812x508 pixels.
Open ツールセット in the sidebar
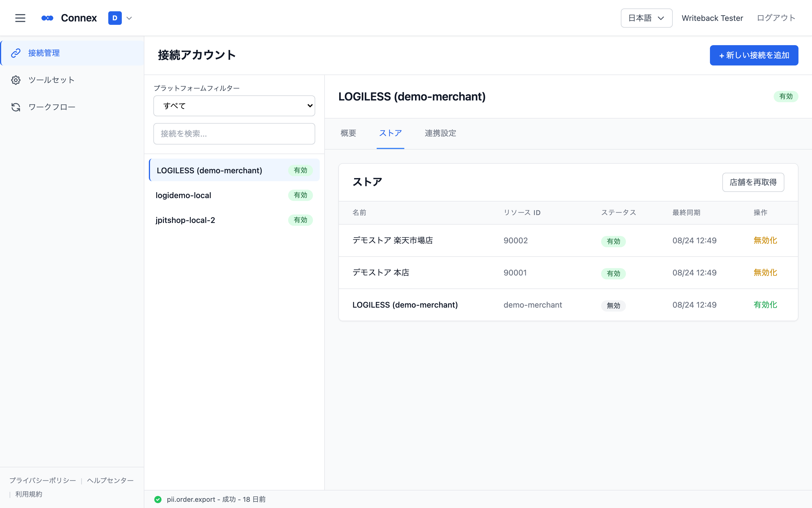tap(72, 80)
